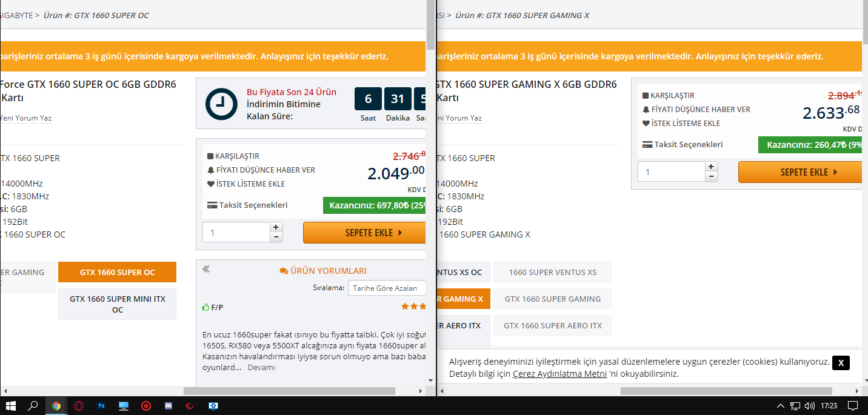This screenshot has height=415, width=868.
Task: Click the KARŞILAŞTIR compare icon in right window
Action: pos(646,96)
